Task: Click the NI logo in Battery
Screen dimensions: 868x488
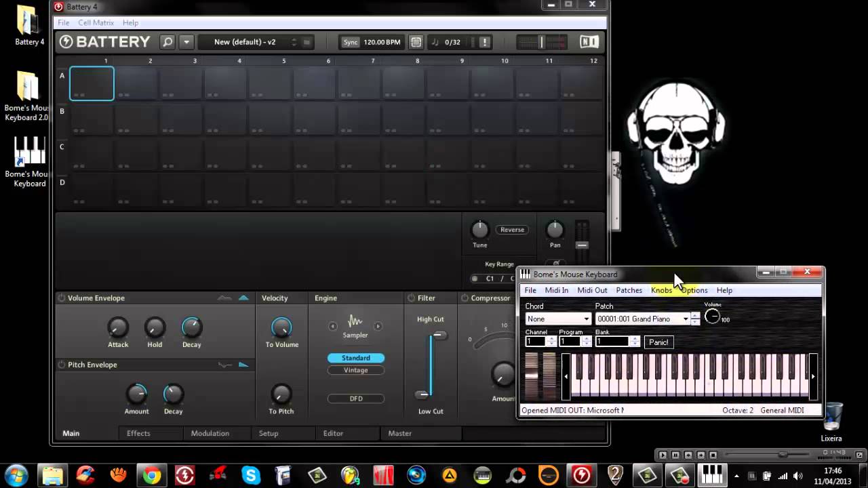Action: (x=589, y=42)
